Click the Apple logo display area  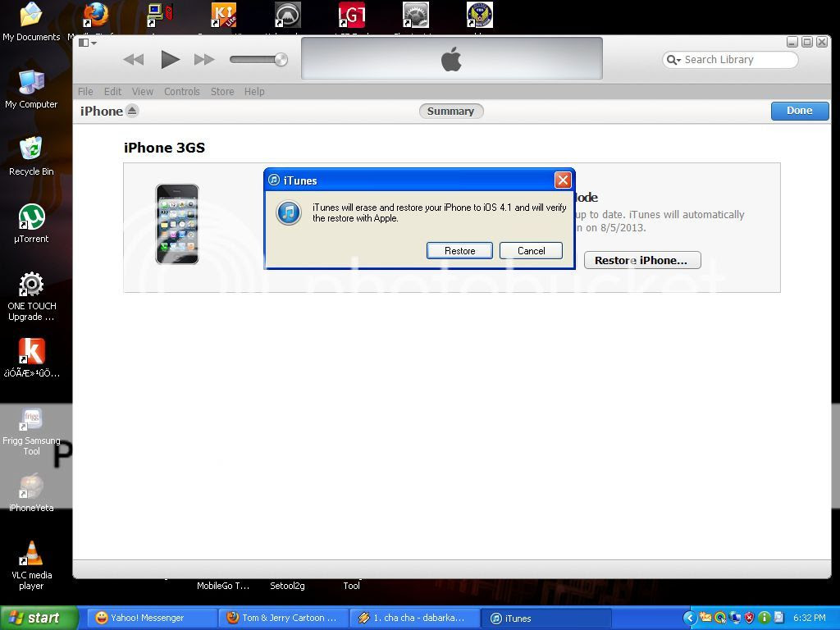point(452,58)
